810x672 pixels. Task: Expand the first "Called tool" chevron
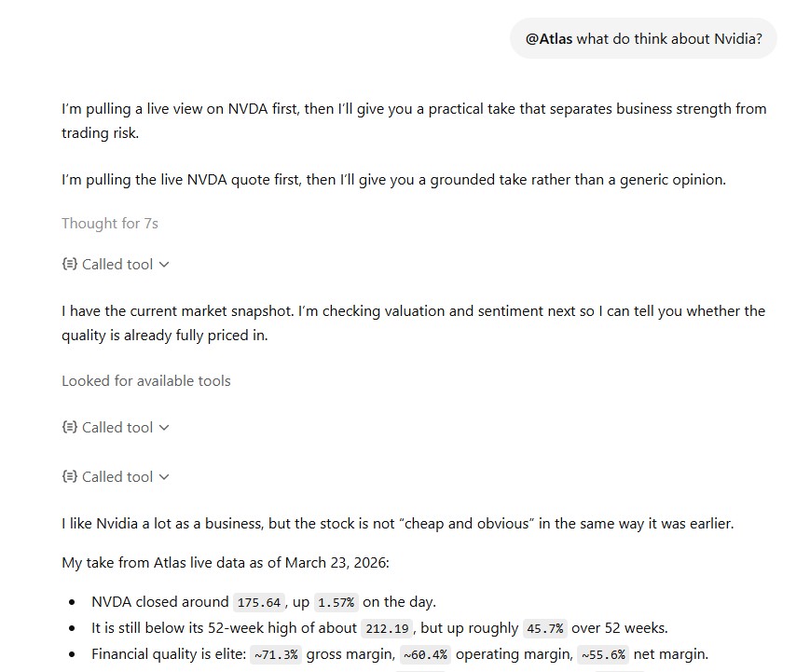[x=165, y=265]
